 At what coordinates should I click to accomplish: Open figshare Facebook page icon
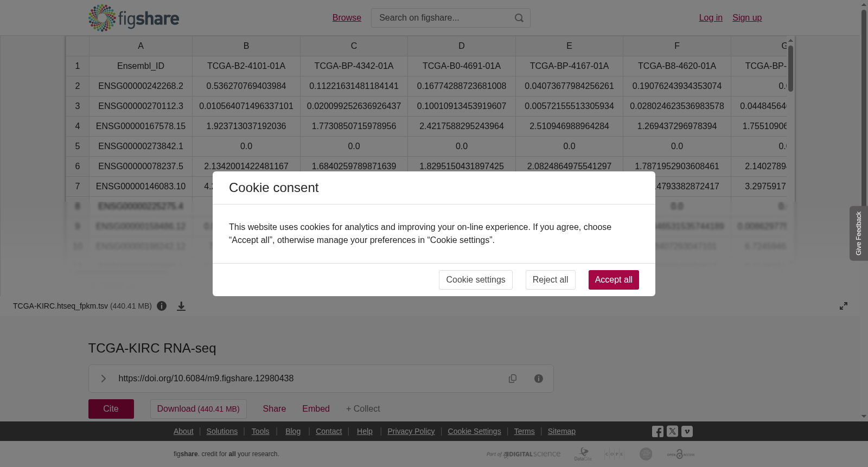(658, 432)
